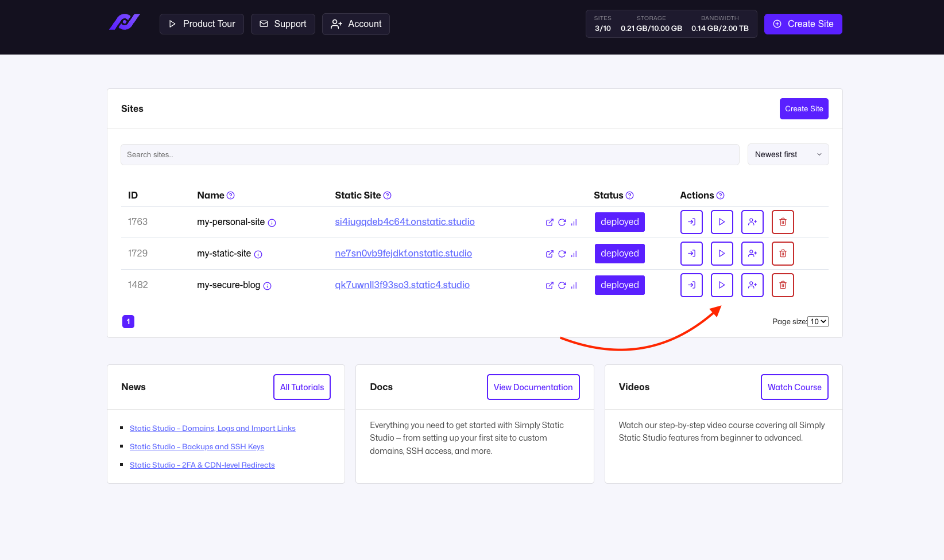Open help tooltip beside Static Site column
Viewport: 944px width, 560px height.
click(x=388, y=196)
